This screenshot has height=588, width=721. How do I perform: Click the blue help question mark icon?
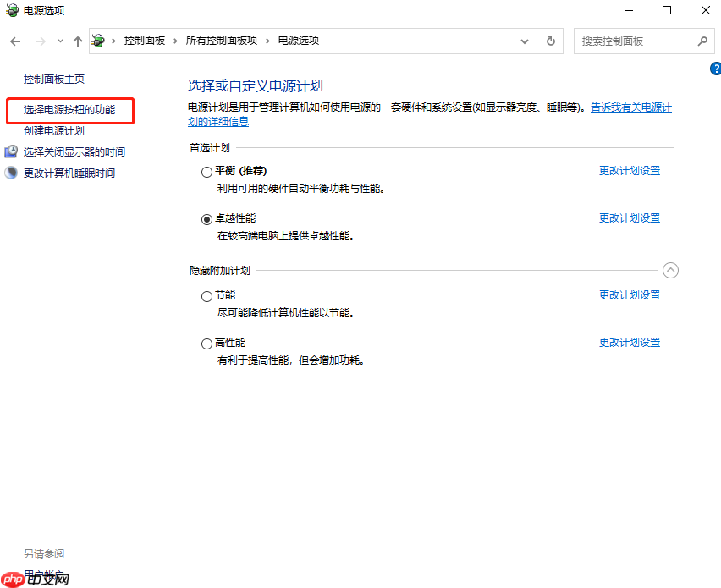(715, 69)
